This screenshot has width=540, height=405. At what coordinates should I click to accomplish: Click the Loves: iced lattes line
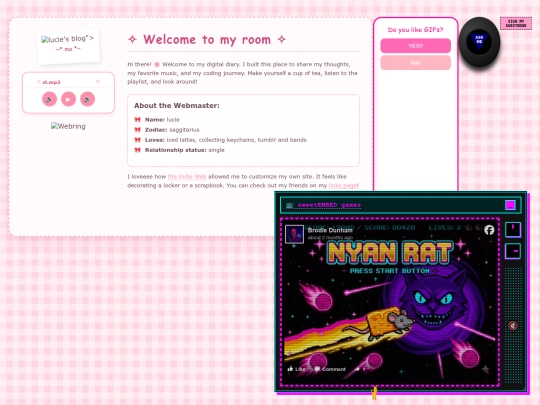(x=226, y=140)
